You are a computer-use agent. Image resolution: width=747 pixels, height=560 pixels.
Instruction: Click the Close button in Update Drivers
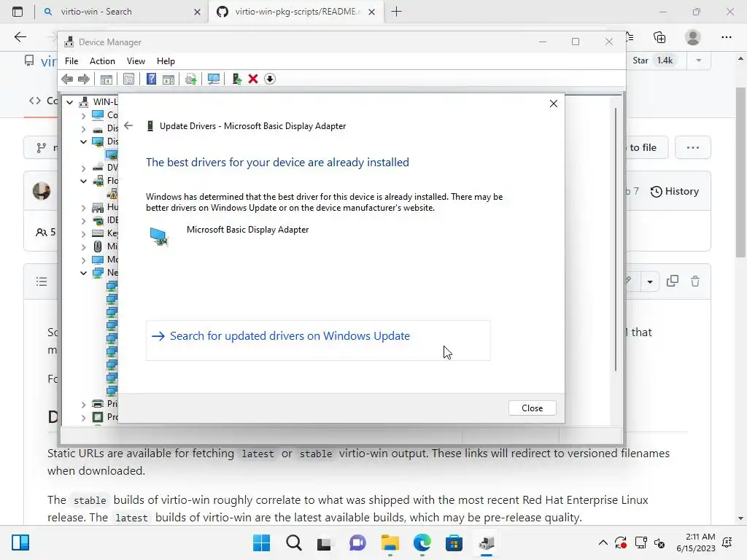tap(532, 408)
